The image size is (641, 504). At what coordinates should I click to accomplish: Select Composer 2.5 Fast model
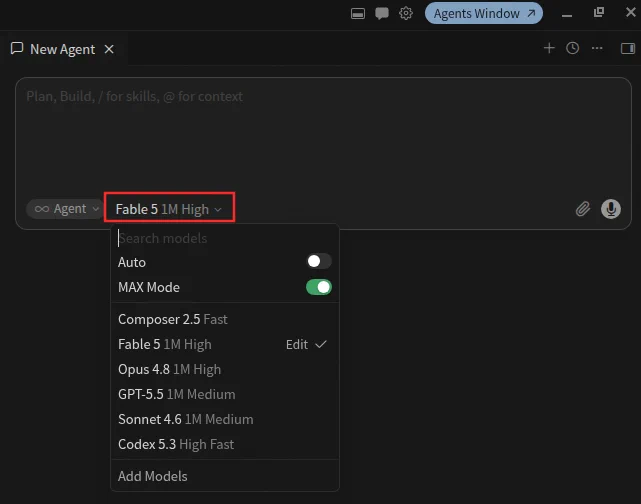click(x=225, y=319)
